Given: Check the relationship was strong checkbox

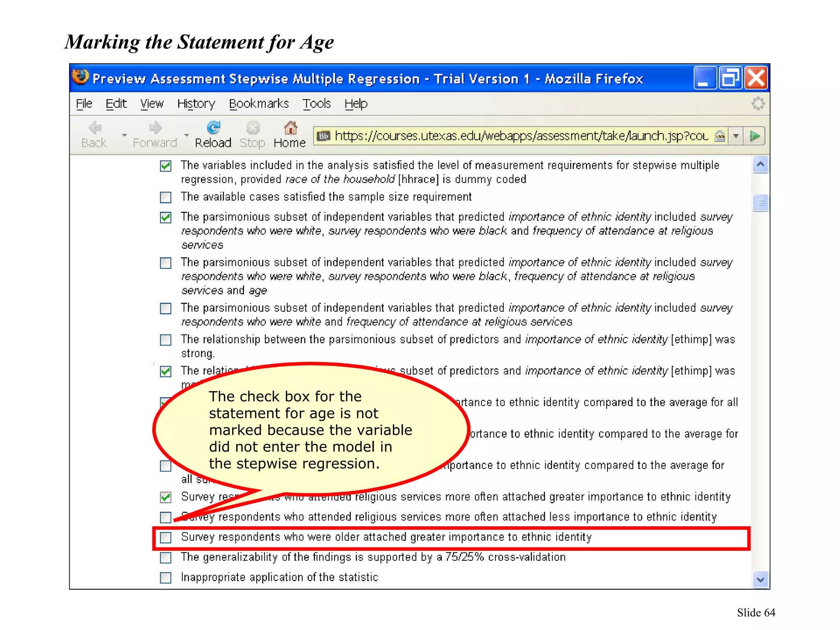Looking at the screenshot, I should click(x=166, y=340).
